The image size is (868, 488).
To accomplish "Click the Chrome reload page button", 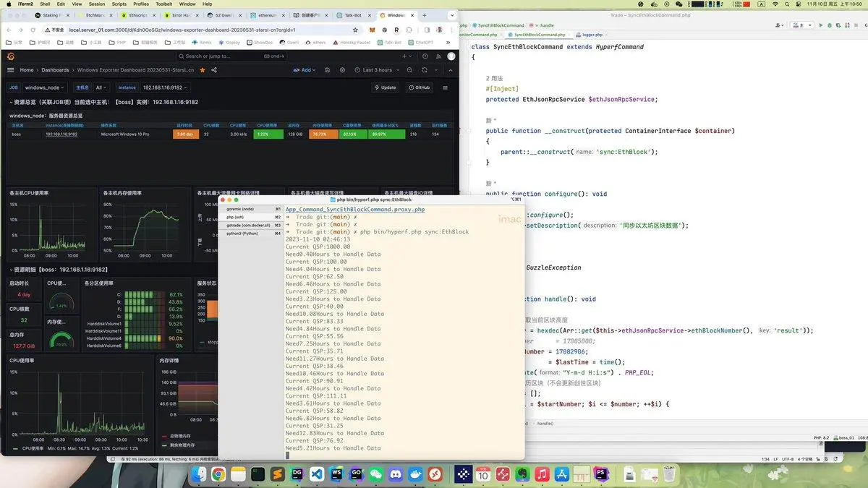I will 33,30.
